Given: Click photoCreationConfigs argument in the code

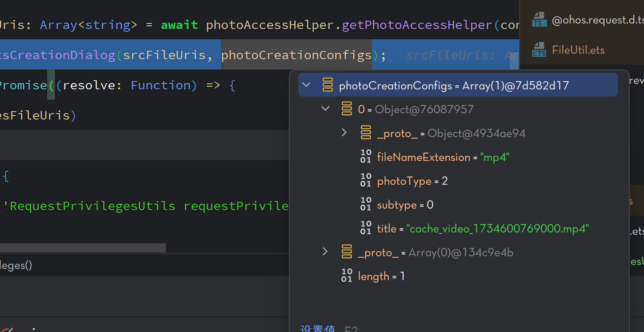Looking at the screenshot, I should pos(296,55).
